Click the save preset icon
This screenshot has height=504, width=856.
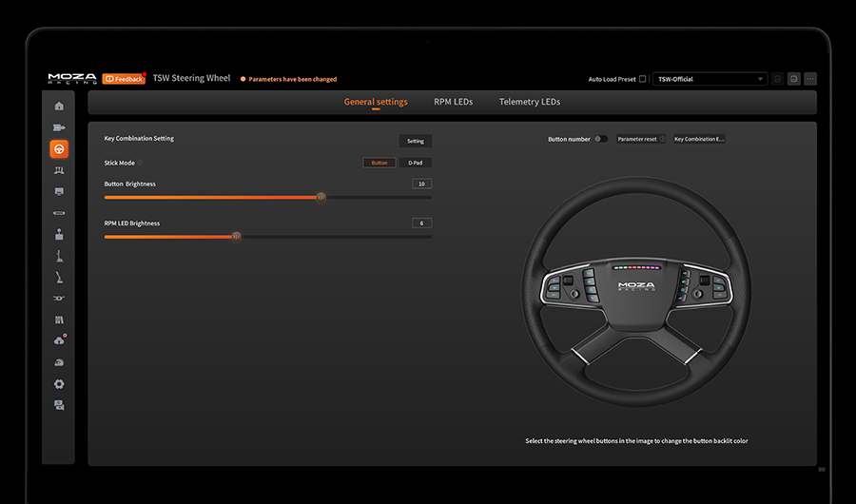[794, 79]
